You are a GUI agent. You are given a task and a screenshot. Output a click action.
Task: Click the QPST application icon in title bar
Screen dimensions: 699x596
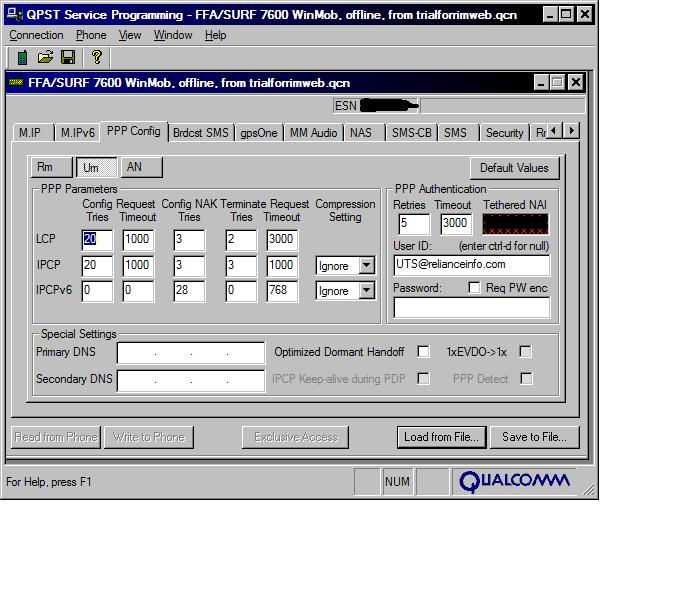point(14,14)
